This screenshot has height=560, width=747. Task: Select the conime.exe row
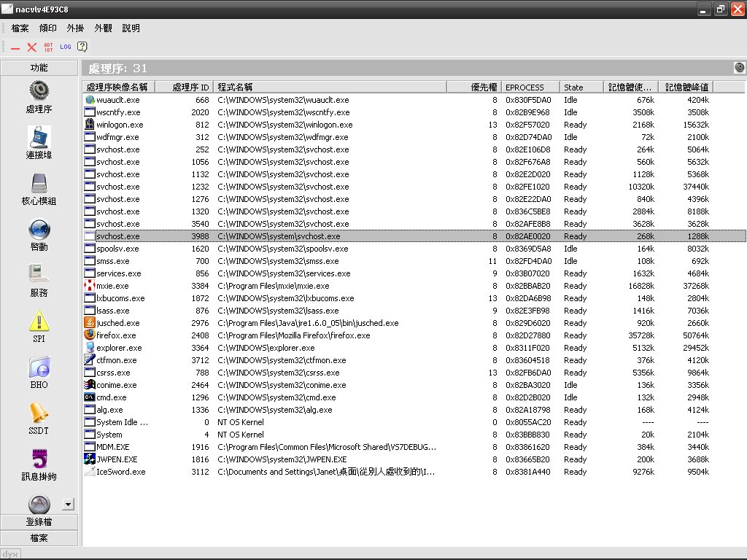[x=414, y=385]
